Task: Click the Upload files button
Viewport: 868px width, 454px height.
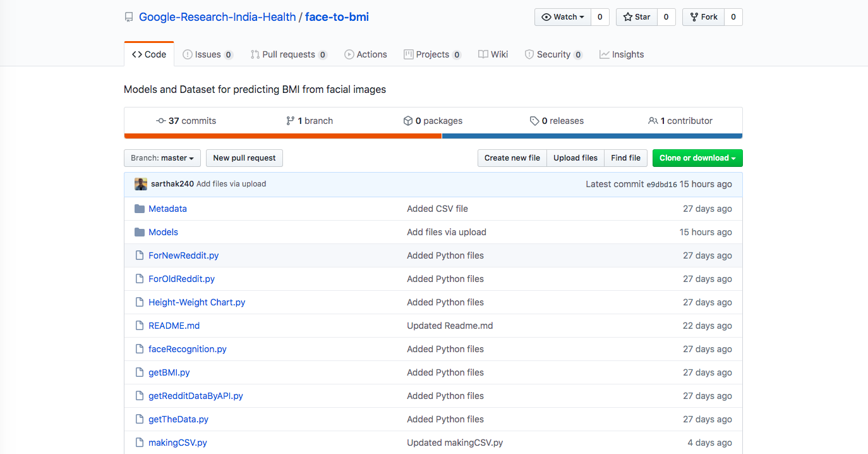Action: point(576,158)
